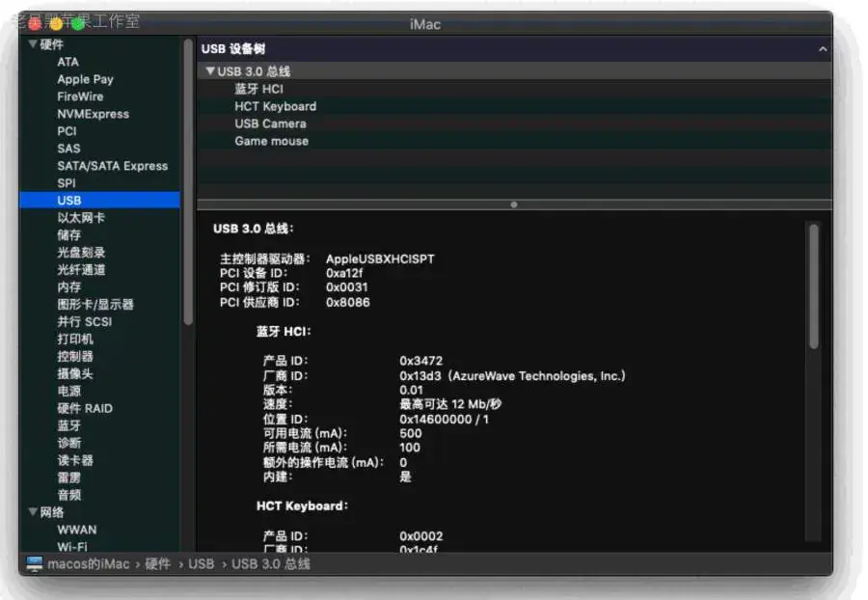This screenshot has width=868, height=600.
Task: Click USB 3.0 总线 breadcrumb
Action: pos(271,564)
